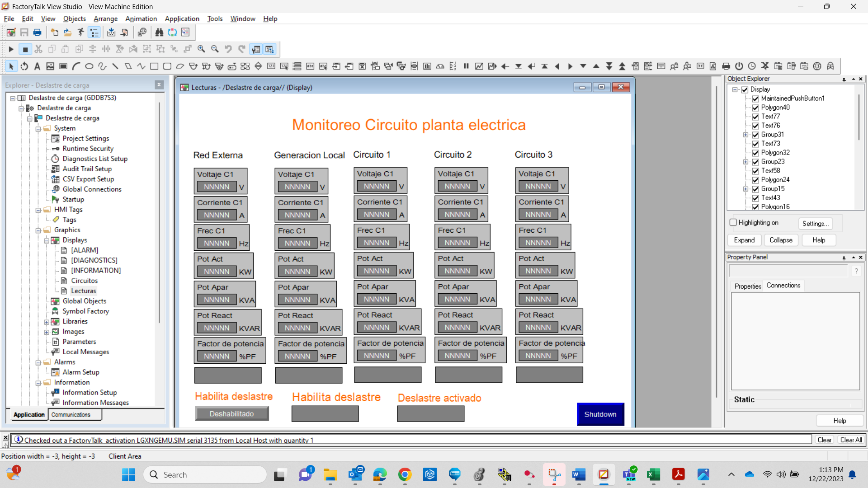
Task: Open Google Chrome from the taskbar
Action: [x=405, y=474]
